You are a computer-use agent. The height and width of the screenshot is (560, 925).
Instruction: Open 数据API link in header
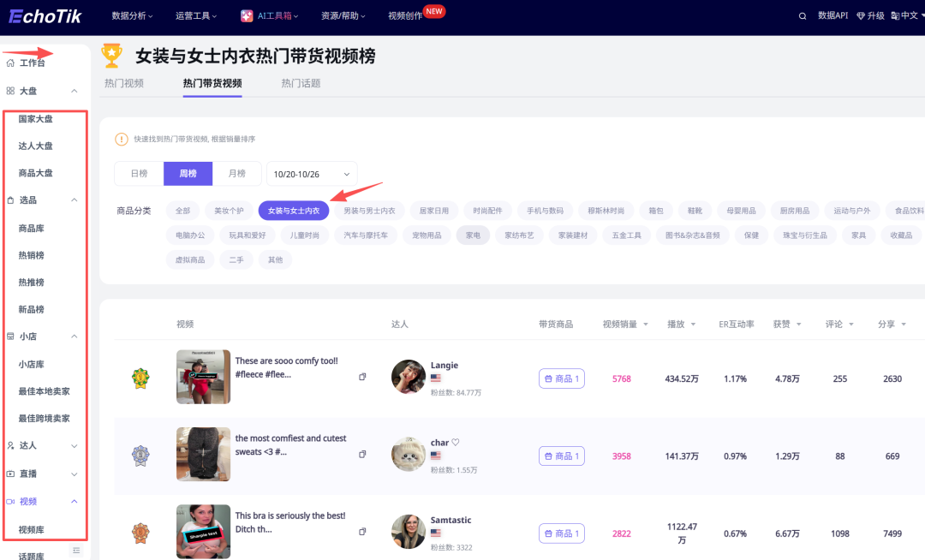click(832, 15)
